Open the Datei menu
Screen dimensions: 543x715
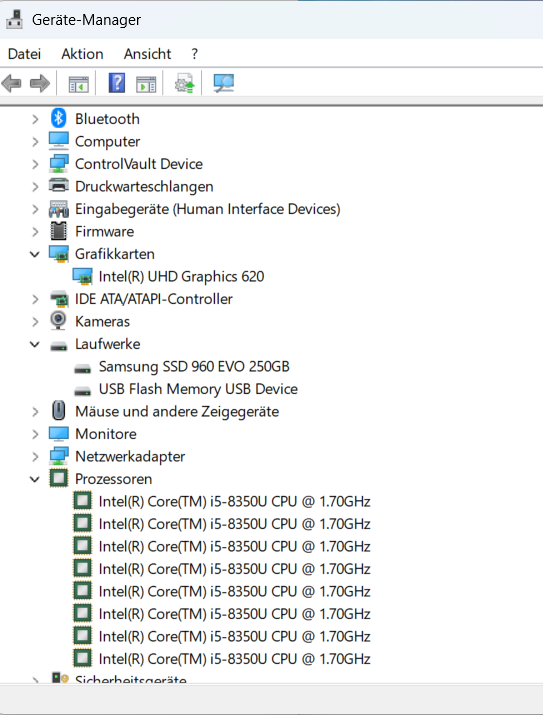point(24,54)
